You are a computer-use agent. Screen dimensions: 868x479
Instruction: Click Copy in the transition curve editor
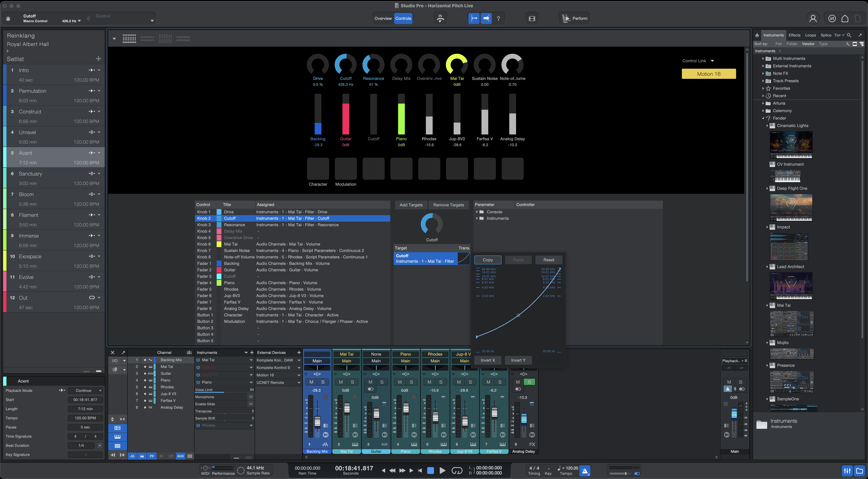[488, 260]
